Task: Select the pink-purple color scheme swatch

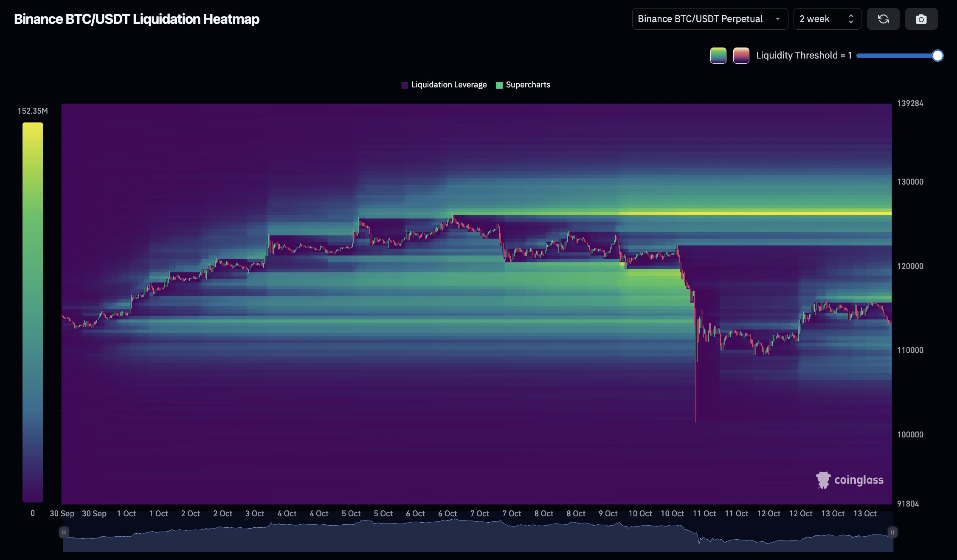Action: (x=741, y=56)
